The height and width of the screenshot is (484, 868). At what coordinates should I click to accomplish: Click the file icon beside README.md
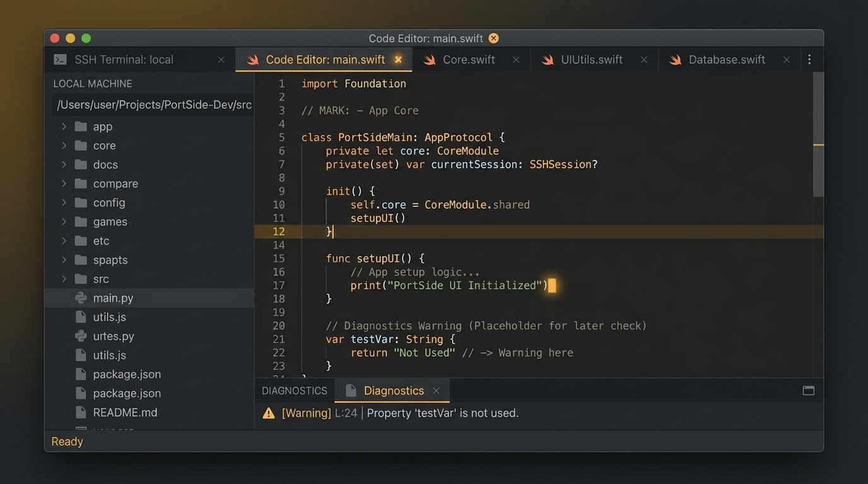pyautogui.click(x=81, y=412)
